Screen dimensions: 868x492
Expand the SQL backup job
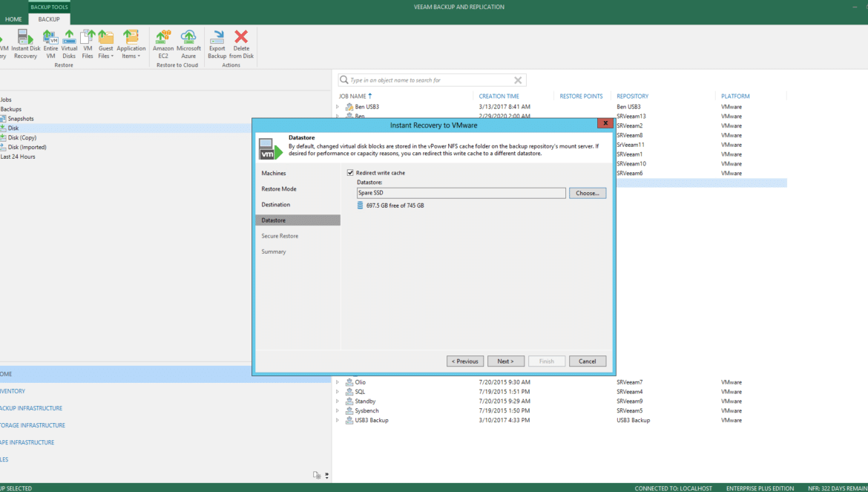coord(338,392)
